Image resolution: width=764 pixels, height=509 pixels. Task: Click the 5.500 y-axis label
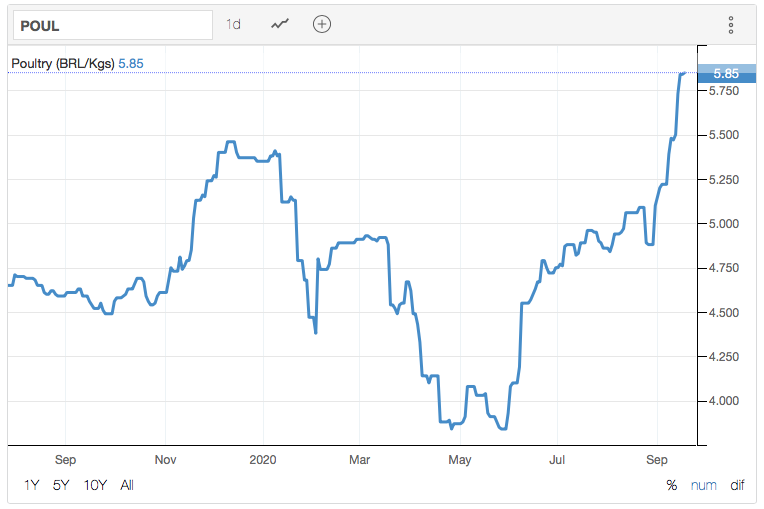[x=724, y=135]
